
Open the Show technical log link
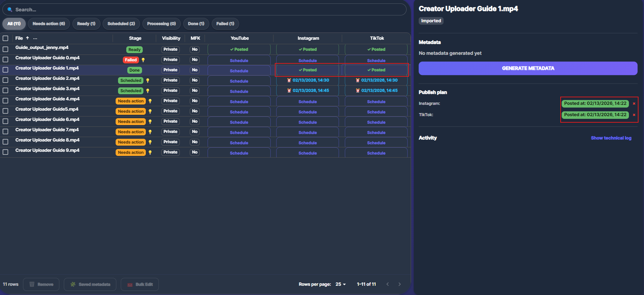tap(611, 138)
